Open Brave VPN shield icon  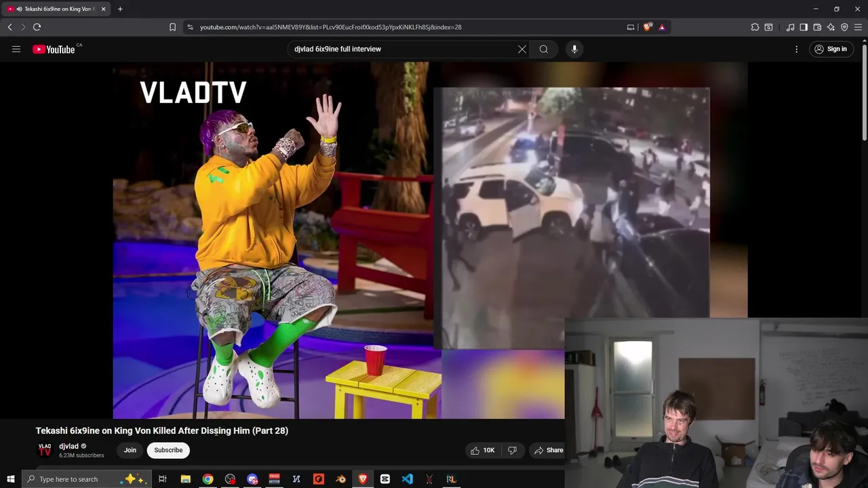coord(844,27)
